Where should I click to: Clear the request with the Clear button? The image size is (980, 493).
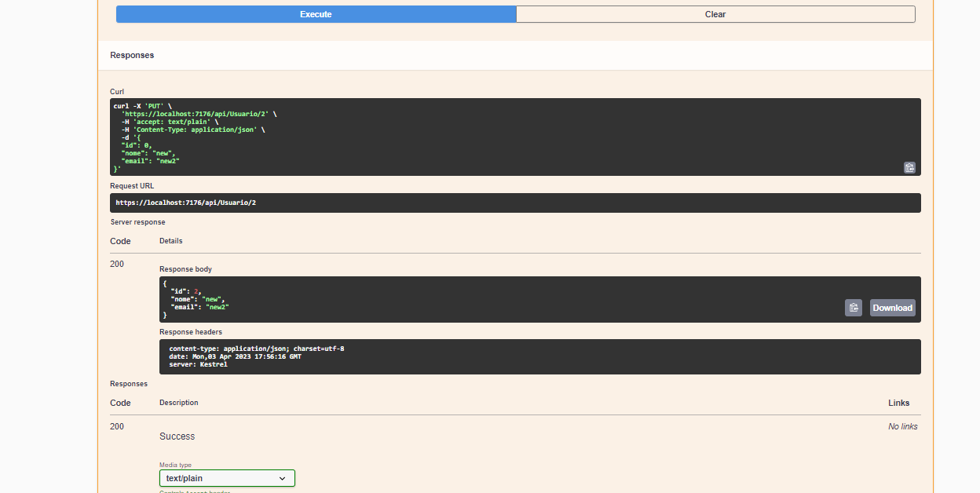(x=715, y=14)
